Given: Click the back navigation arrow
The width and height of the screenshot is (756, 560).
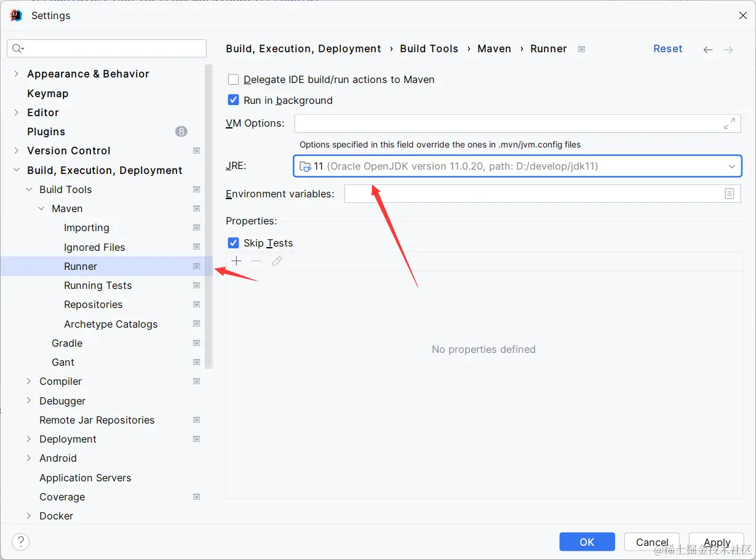Looking at the screenshot, I should click(708, 50).
